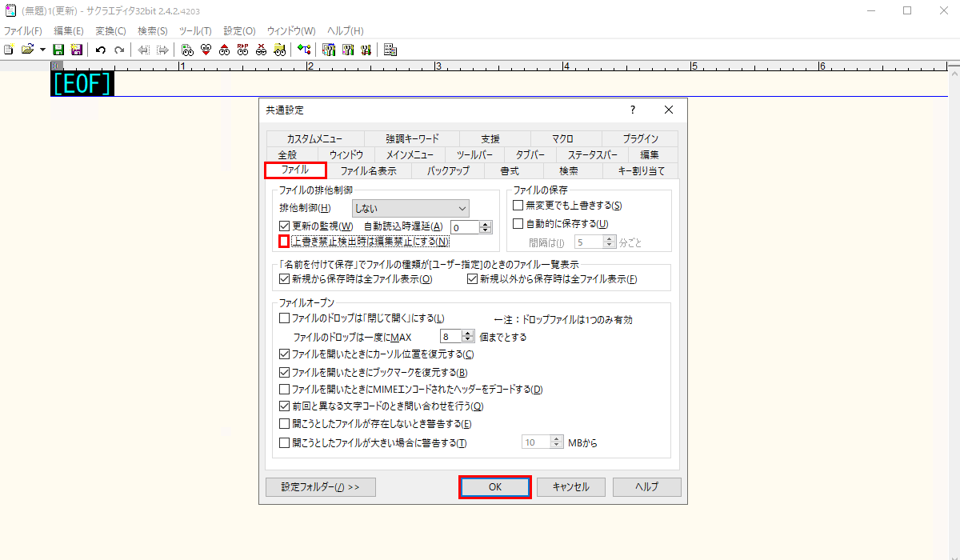Click the New file toolbar icon
Viewport: 960px width, 560px height.
click(x=8, y=50)
